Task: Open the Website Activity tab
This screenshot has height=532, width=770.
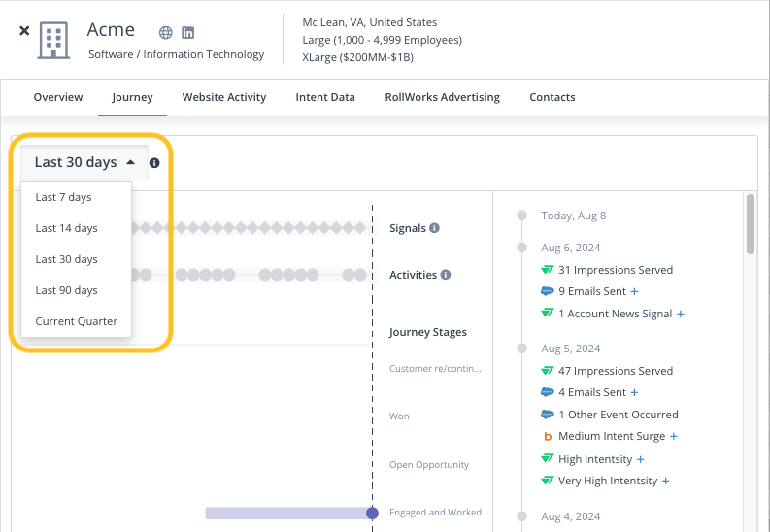Action: (224, 97)
